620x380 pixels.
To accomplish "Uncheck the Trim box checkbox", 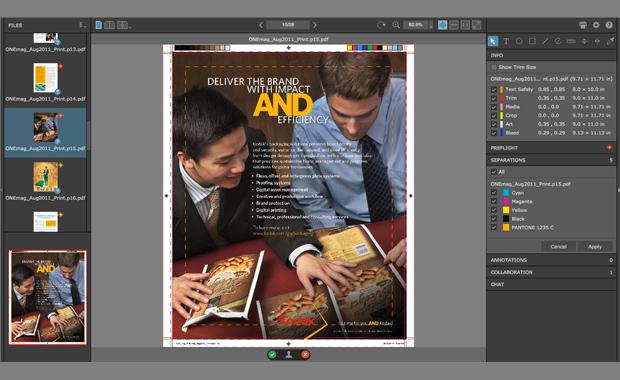I will (494, 98).
